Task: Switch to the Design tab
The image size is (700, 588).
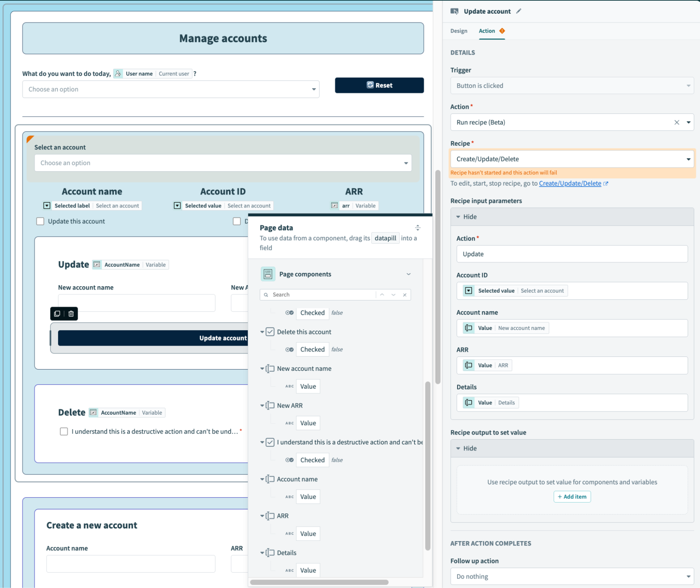Action: (x=458, y=31)
